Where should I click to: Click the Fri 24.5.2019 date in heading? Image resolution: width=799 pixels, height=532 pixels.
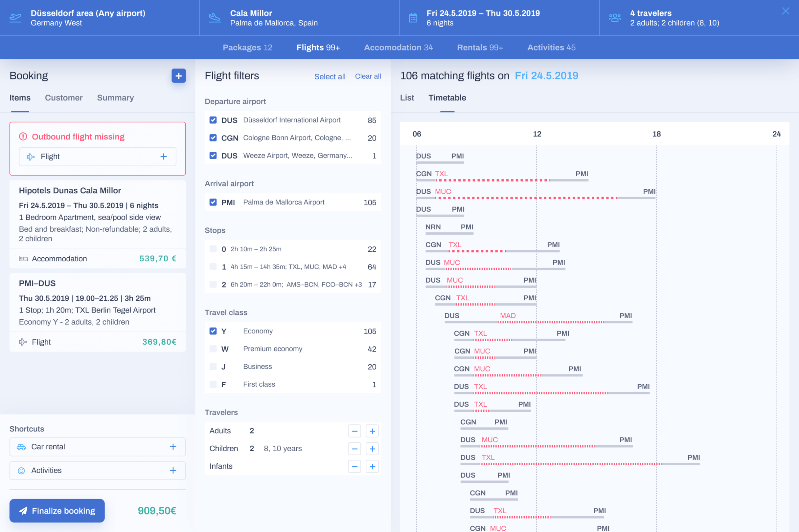point(546,76)
